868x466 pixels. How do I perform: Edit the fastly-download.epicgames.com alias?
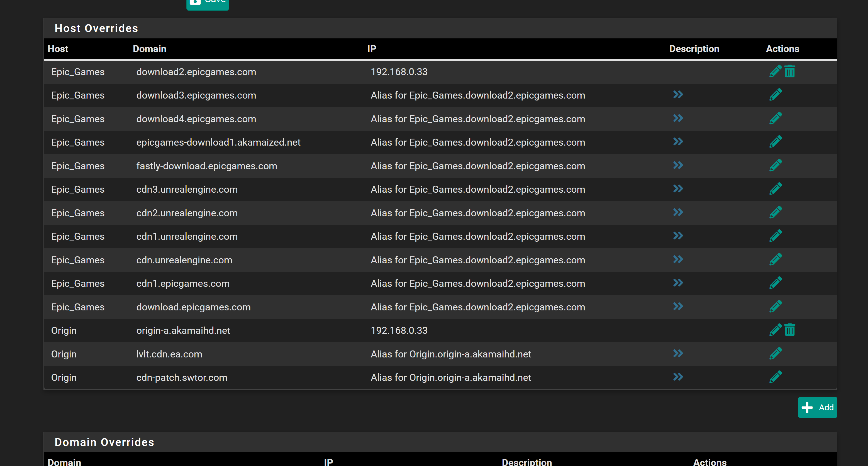pos(775,166)
